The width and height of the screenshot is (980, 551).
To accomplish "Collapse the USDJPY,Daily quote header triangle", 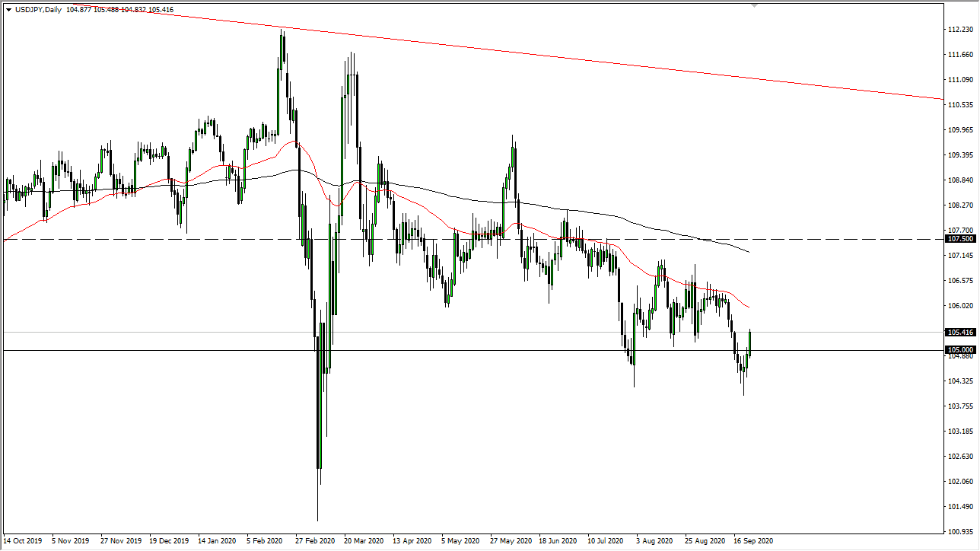I will point(9,11).
